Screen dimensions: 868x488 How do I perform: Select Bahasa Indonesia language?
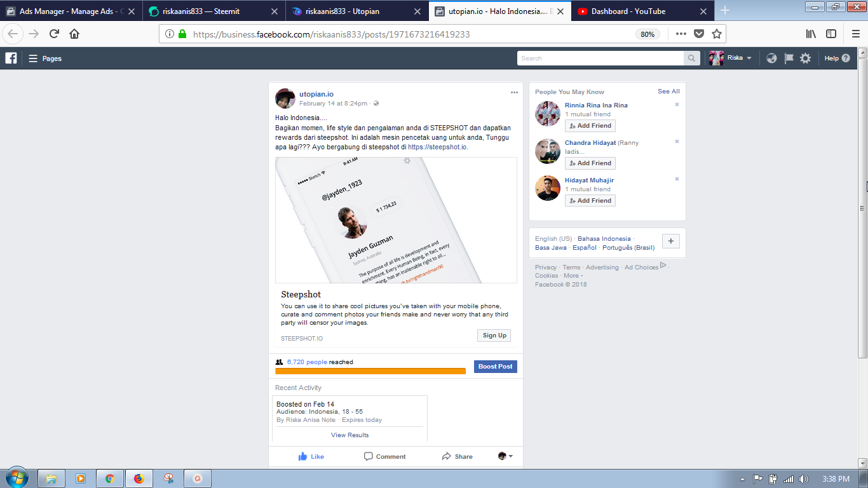tap(604, 239)
